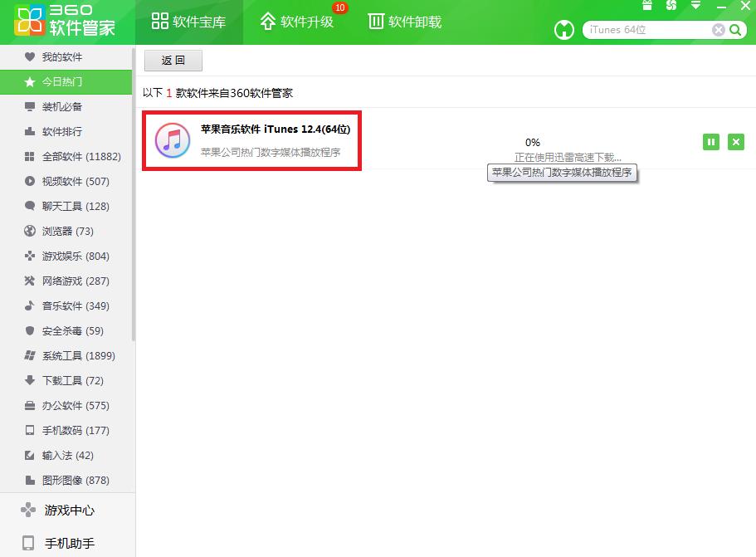Screen dimensions: 756x557
Task: Open the main menu dropdown arrow in titlebar
Action: [x=695, y=6]
